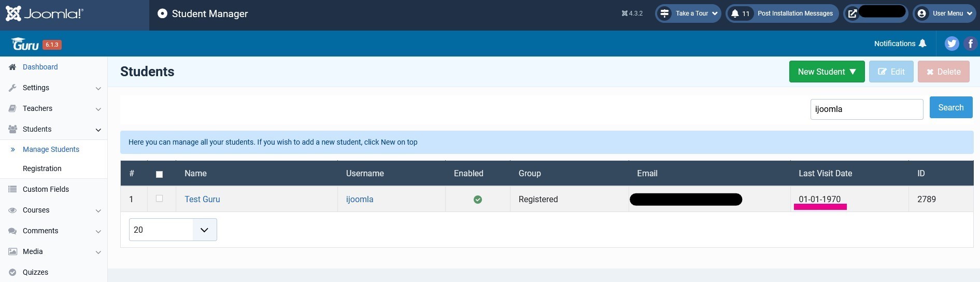Click the Courses eye icon
This screenshot has width=980, height=282.
pos(12,210)
